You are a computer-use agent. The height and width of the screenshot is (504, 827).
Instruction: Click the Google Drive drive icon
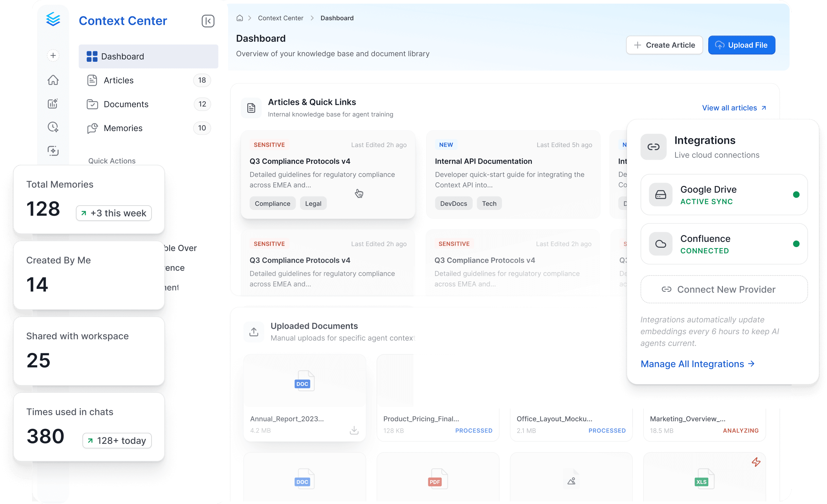click(x=660, y=194)
